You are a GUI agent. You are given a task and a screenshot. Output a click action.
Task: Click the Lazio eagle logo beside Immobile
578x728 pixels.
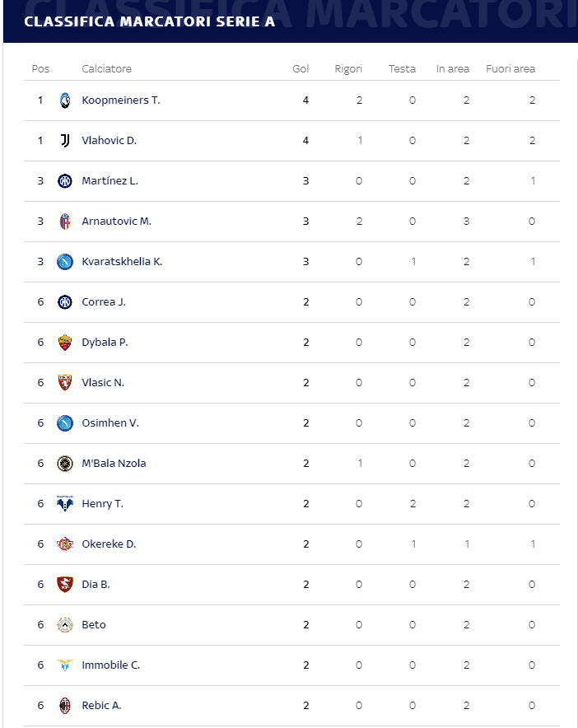click(65, 665)
